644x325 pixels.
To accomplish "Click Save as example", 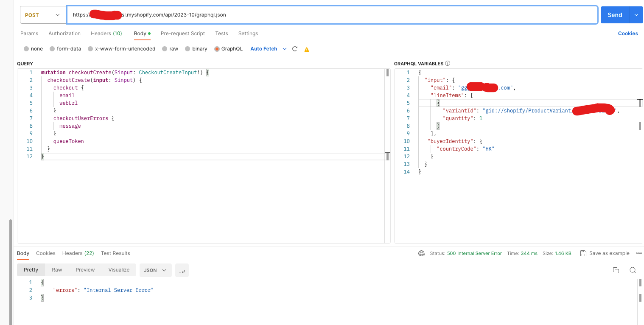I will (x=605, y=253).
